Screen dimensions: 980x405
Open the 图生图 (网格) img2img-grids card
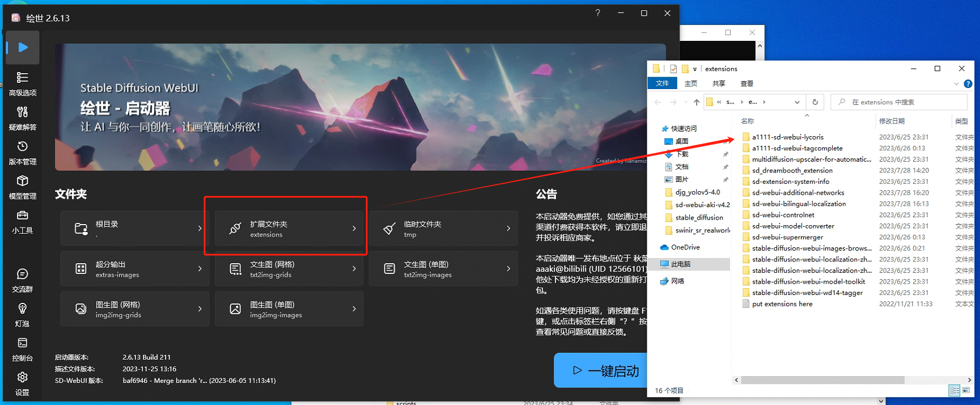(135, 309)
